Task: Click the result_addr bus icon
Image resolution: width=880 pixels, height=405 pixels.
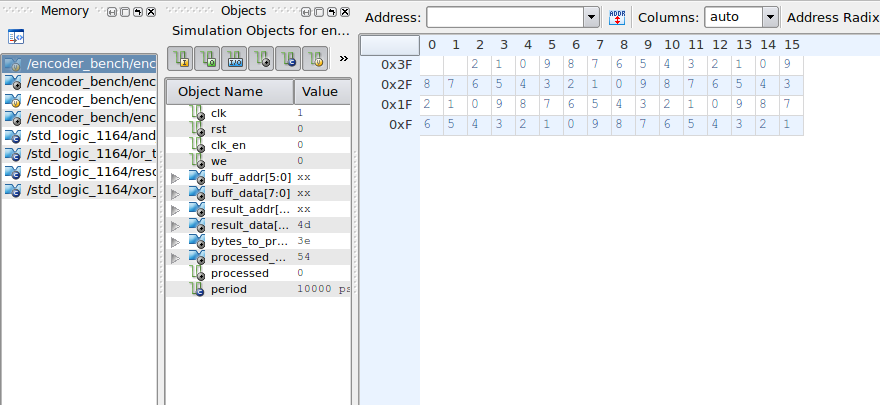Action: 197,209
